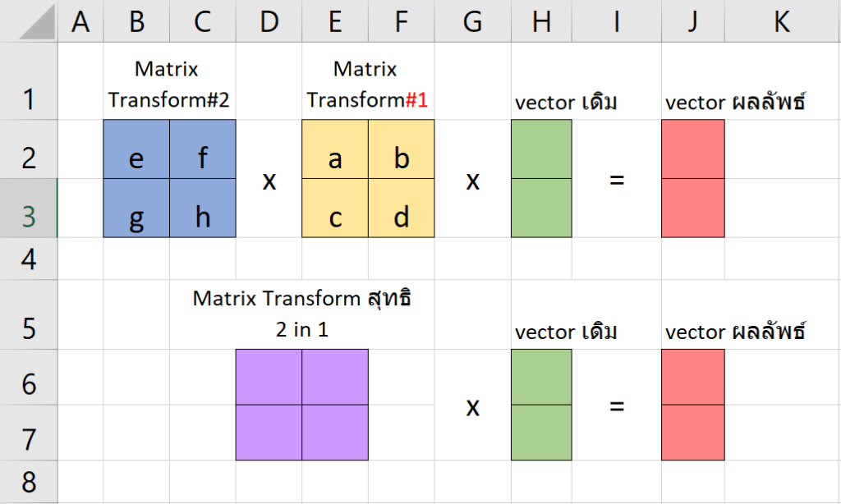Click top-left purple matrix cell
This screenshot has width=841, height=504.
tap(269, 377)
